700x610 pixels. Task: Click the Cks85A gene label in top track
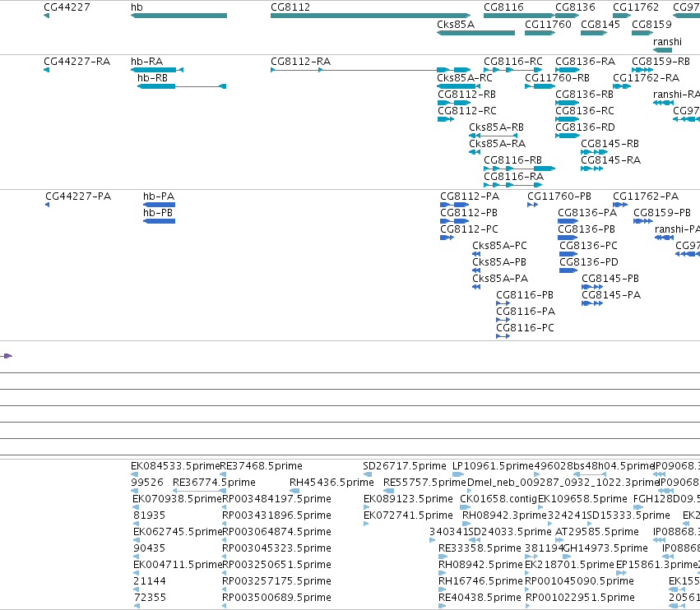(456, 25)
